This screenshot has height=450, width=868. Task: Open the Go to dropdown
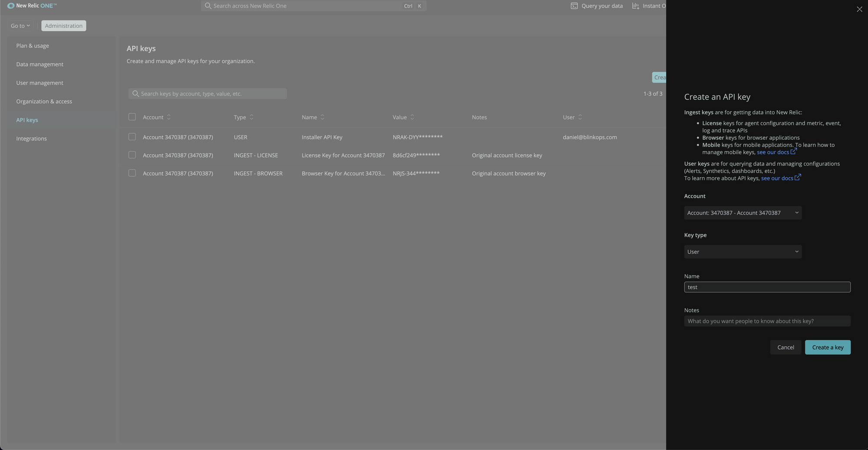[x=20, y=26]
